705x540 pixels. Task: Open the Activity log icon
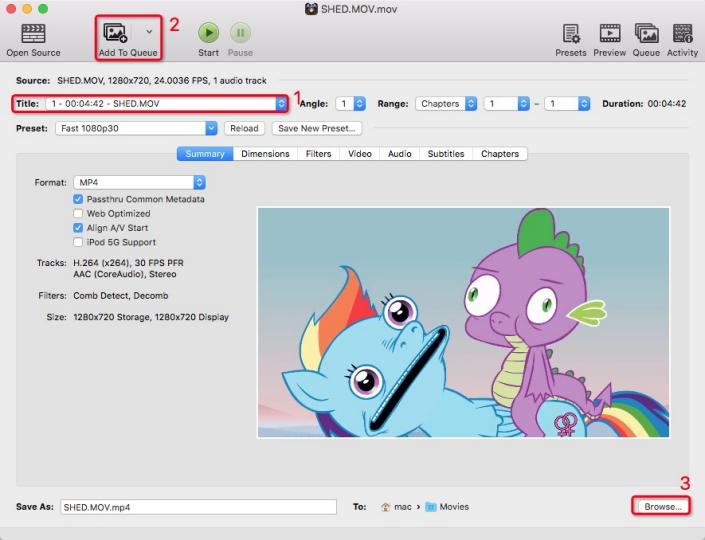pyautogui.click(x=682, y=34)
